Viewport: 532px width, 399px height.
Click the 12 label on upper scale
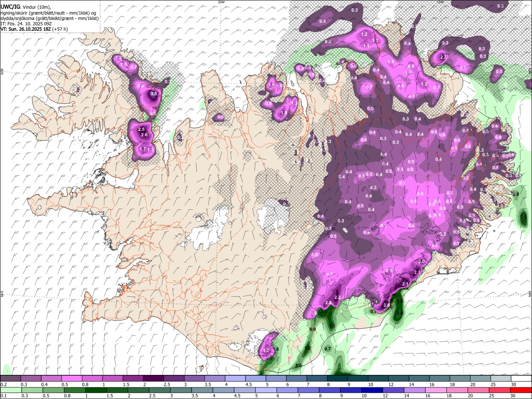pos(391,384)
